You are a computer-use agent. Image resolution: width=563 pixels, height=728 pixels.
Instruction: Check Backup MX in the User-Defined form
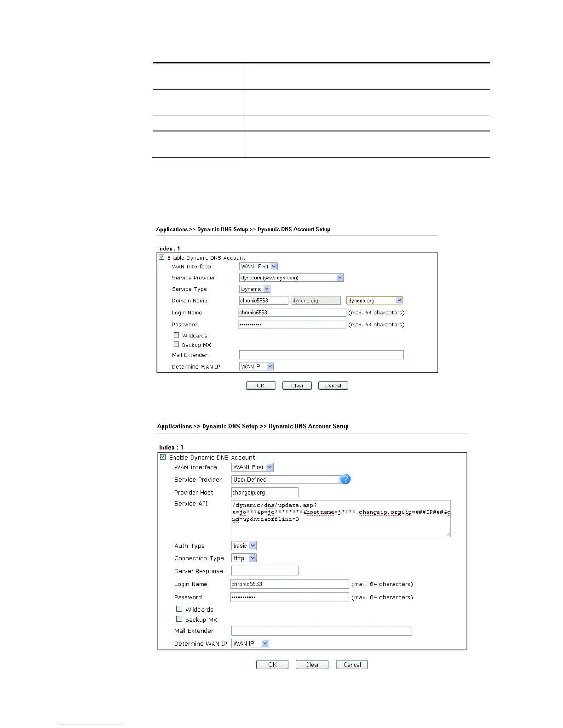click(179, 619)
